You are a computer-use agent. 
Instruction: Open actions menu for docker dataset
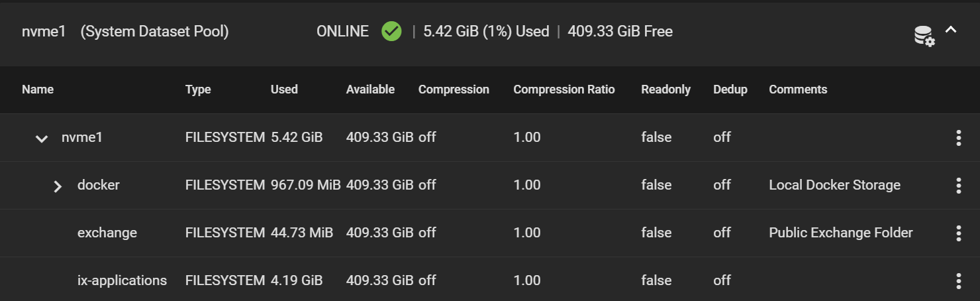tap(958, 186)
